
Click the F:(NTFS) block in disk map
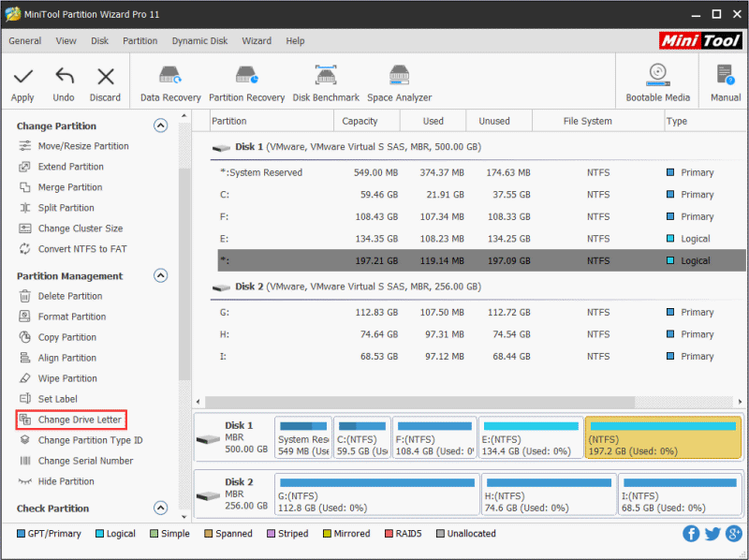434,437
